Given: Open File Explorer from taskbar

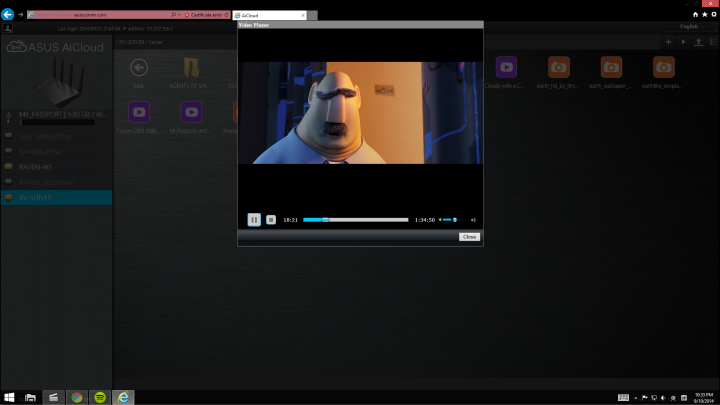Looking at the screenshot, I should coord(30,397).
